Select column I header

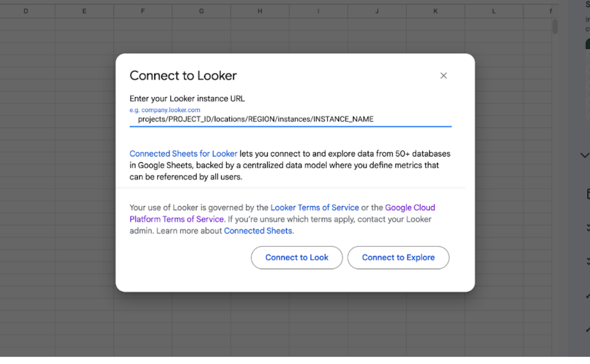[318, 11]
